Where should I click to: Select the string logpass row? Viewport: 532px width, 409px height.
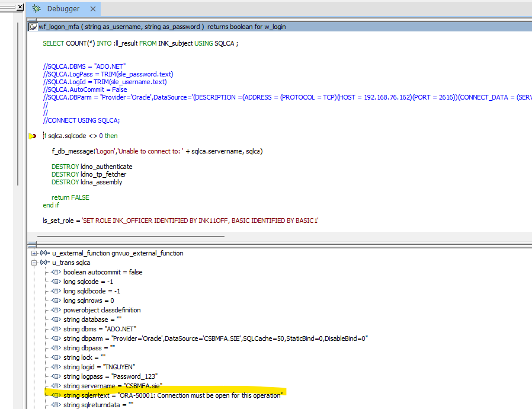(111, 377)
